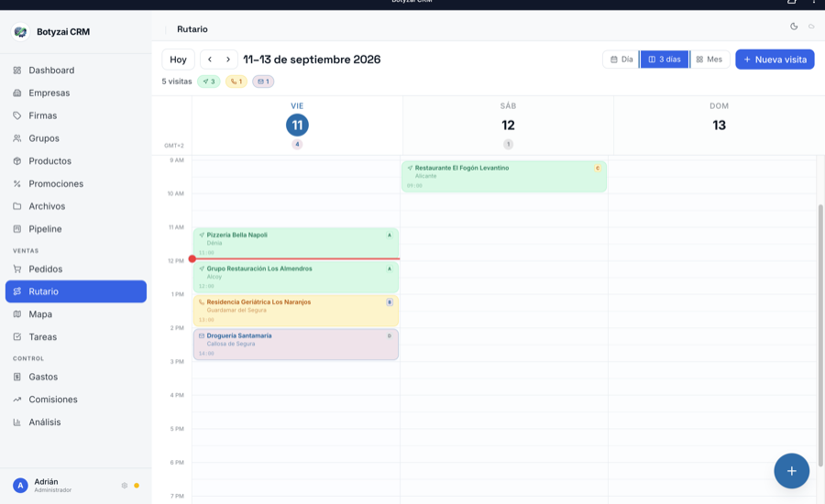
Task: Switch calendar to Día view
Action: (621, 60)
